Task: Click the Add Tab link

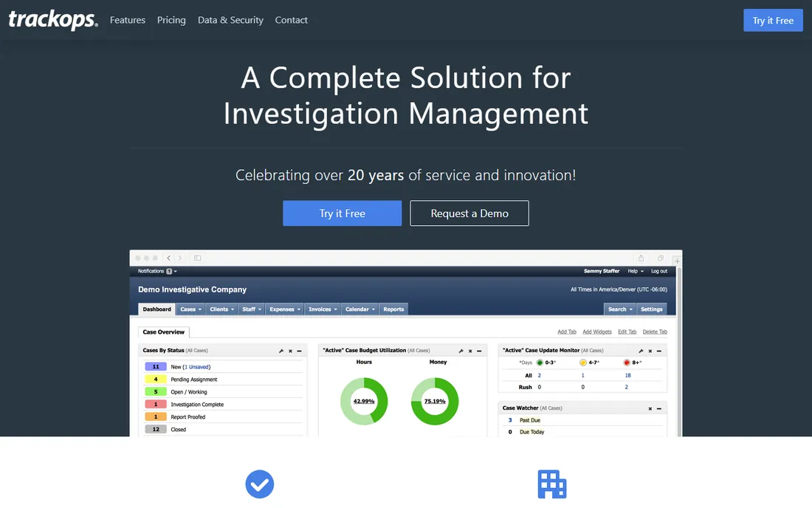Action: click(x=566, y=332)
